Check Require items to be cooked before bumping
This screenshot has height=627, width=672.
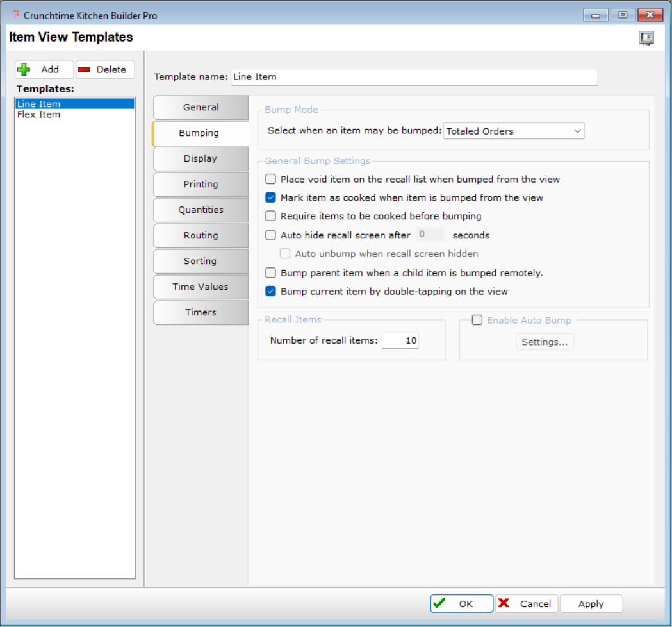(270, 215)
